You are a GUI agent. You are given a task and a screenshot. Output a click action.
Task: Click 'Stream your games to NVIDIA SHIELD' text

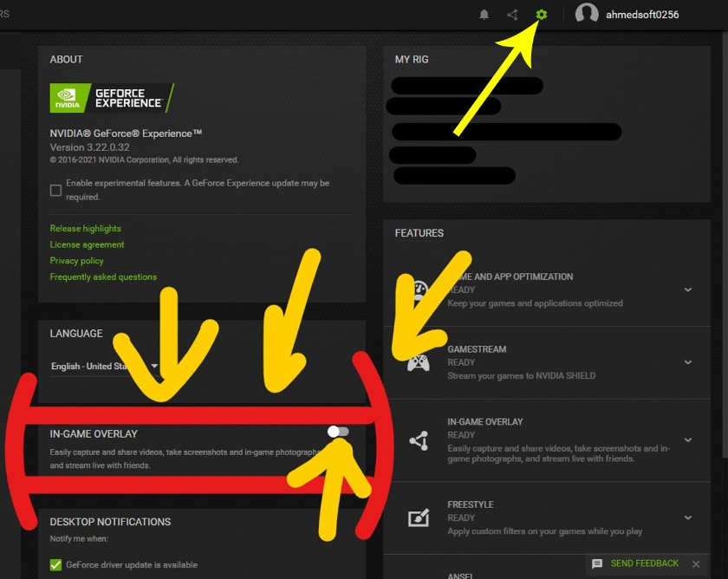[x=522, y=375]
